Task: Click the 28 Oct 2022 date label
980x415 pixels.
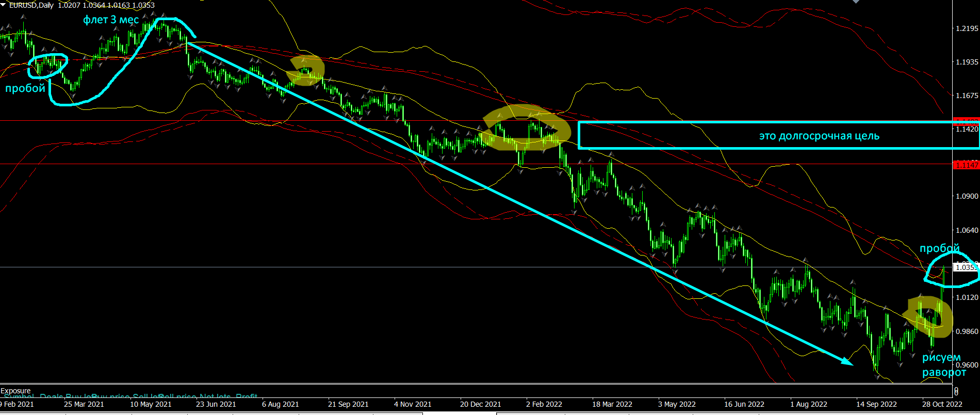Action: [942, 404]
